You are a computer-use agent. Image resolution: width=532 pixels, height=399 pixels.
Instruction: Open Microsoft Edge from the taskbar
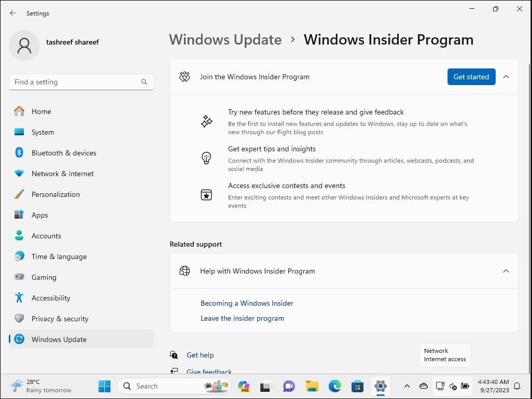334,386
